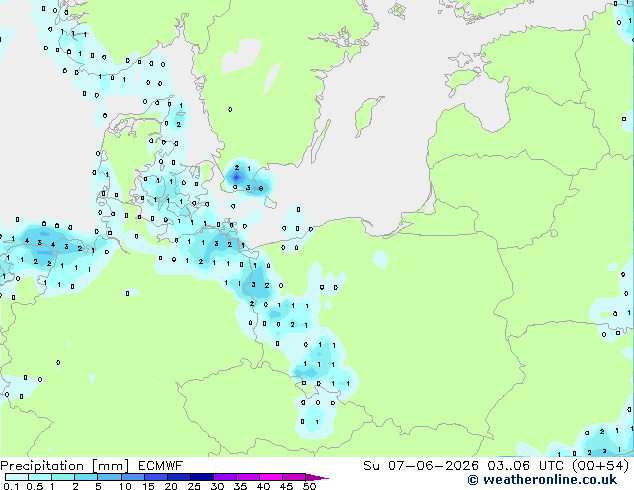Click the legend value "45"
This screenshot has height=490, width=634.
tap(286, 486)
